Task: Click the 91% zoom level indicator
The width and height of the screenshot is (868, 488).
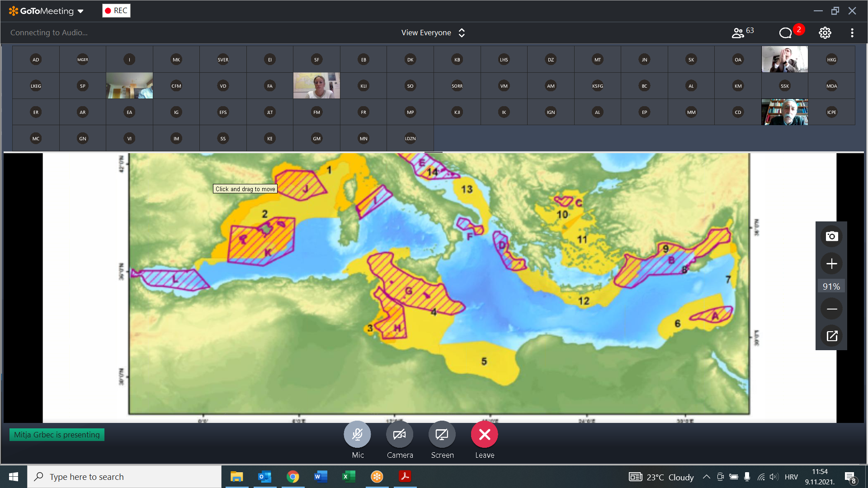Action: (x=831, y=286)
